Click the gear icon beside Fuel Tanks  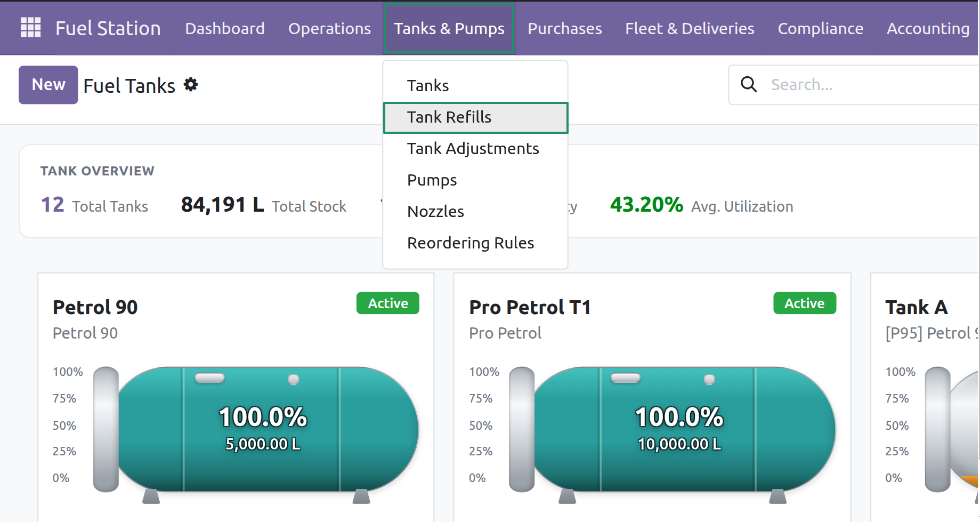191,85
